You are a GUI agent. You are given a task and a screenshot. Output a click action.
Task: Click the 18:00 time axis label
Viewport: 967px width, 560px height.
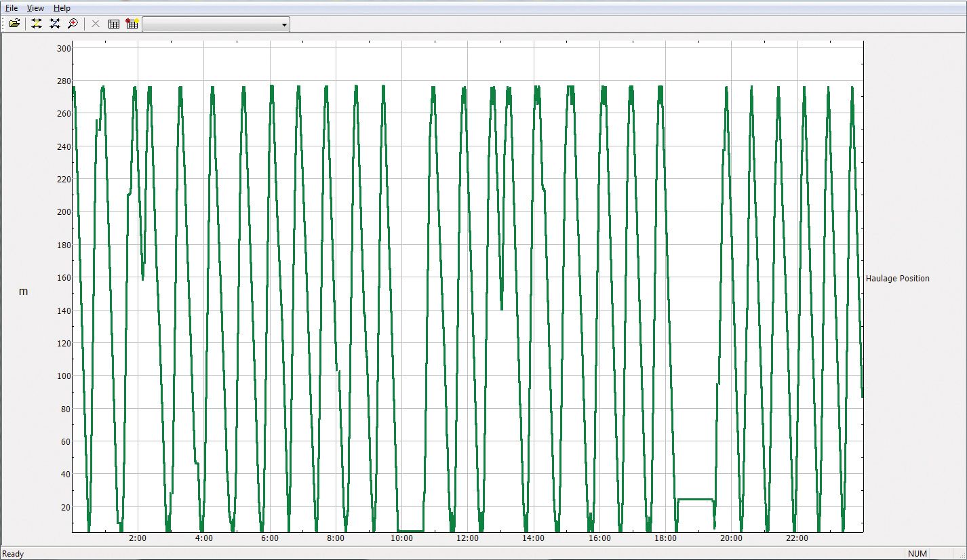coord(665,538)
